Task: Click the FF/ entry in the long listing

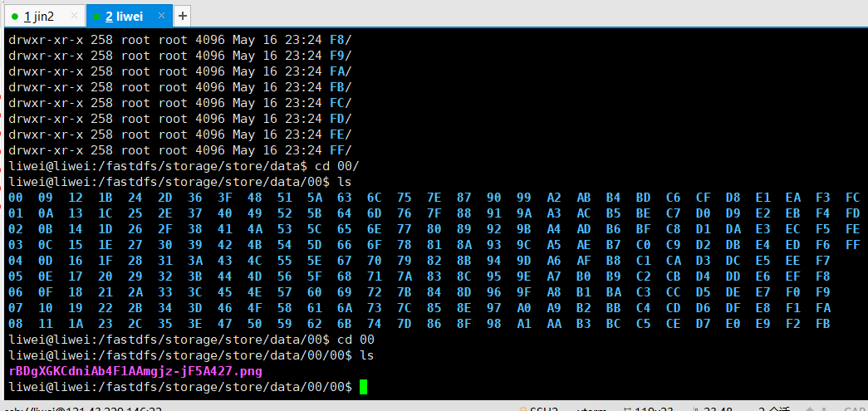Action: 341,150
